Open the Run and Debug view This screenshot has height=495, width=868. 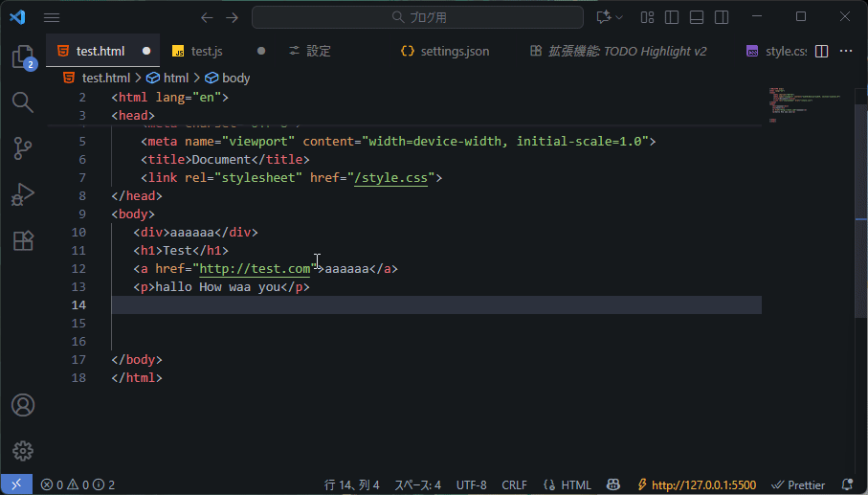[x=23, y=194]
